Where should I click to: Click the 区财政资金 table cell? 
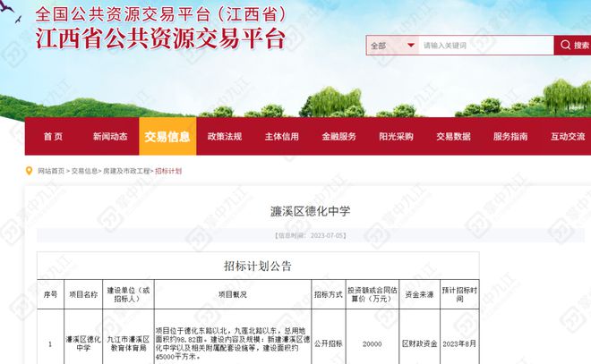click(419, 343)
